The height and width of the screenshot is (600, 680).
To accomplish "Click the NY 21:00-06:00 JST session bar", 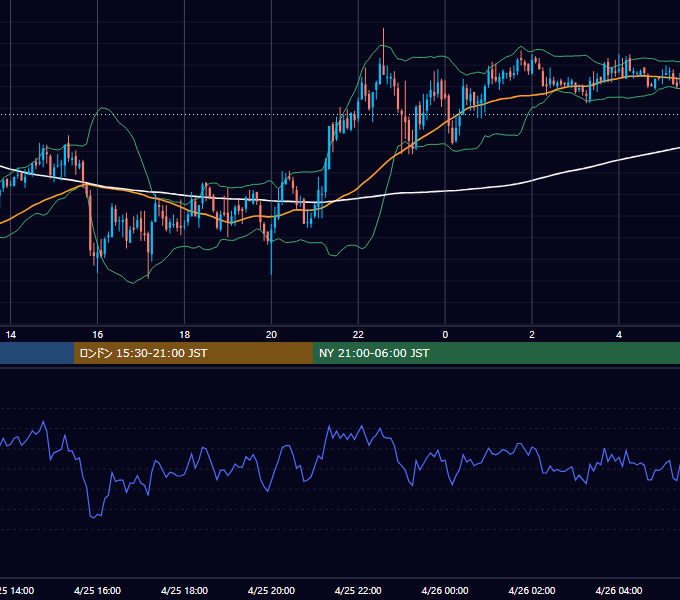I will pyautogui.click(x=497, y=353).
